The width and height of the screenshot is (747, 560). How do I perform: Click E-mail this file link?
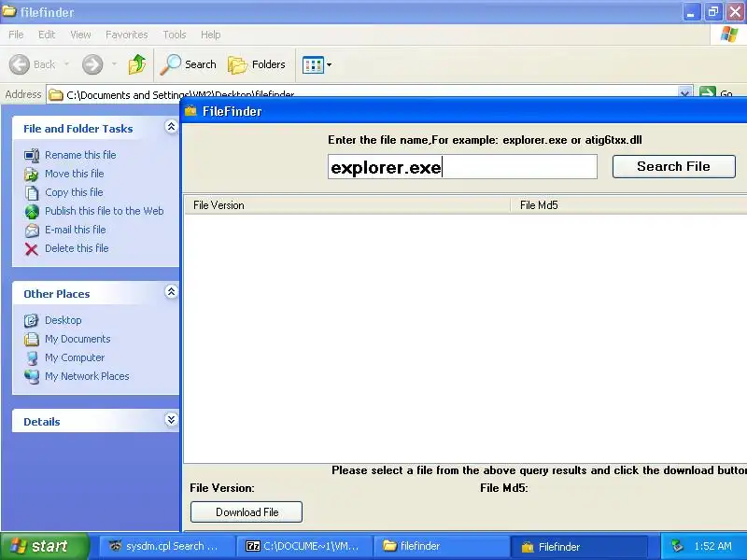tap(76, 230)
